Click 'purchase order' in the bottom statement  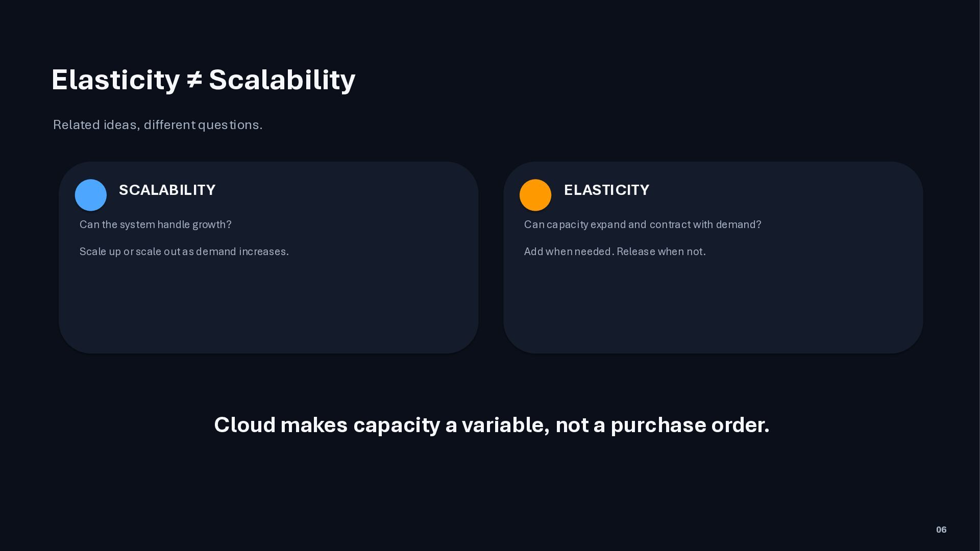(x=690, y=425)
